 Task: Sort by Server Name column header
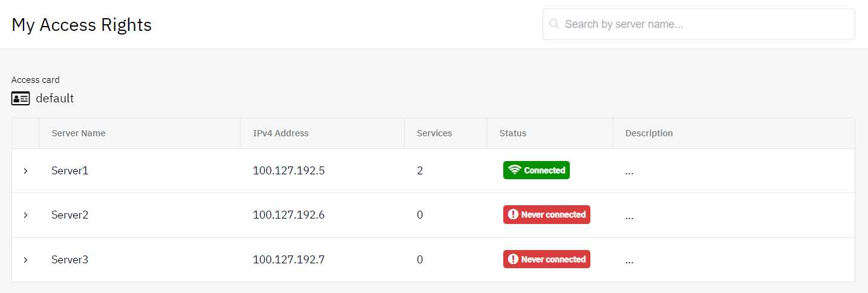pyautogui.click(x=79, y=133)
